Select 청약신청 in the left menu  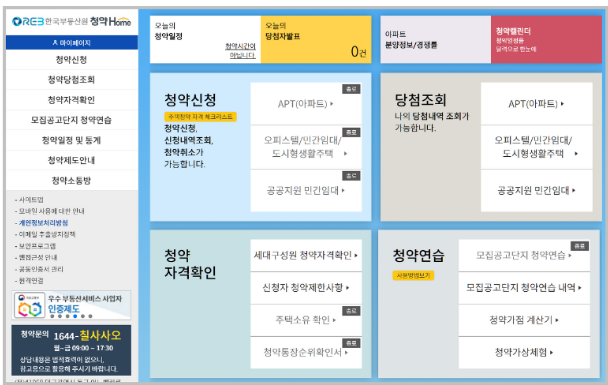(x=72, y=60)
